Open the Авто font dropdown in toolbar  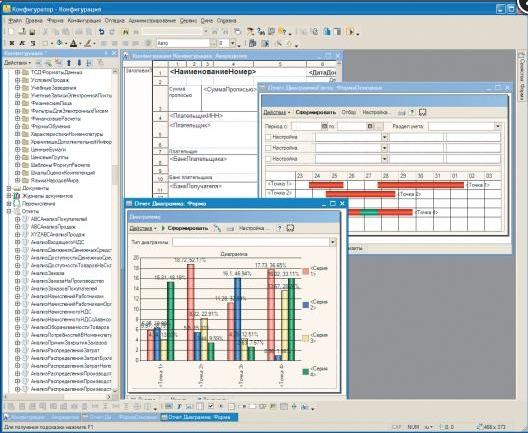click(x=213, y=43)
